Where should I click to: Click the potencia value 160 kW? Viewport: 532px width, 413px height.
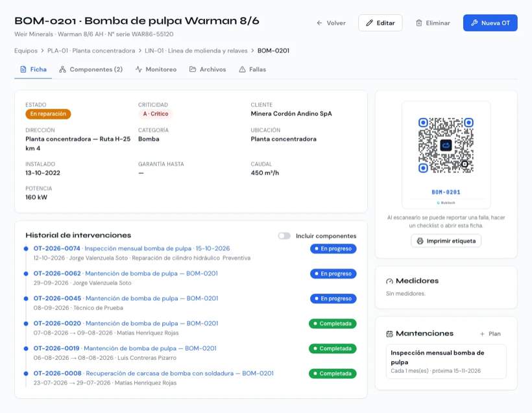[36, 197]
